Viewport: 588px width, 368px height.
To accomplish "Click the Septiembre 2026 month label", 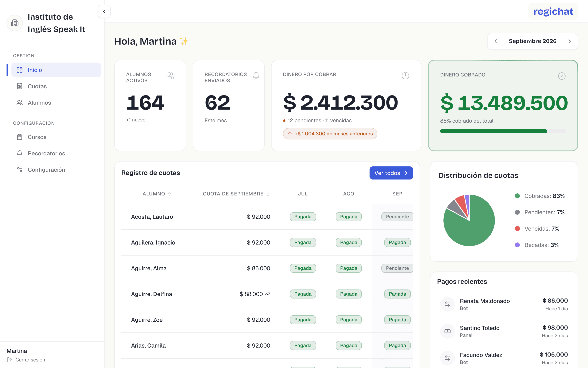I will pos(532,41).
